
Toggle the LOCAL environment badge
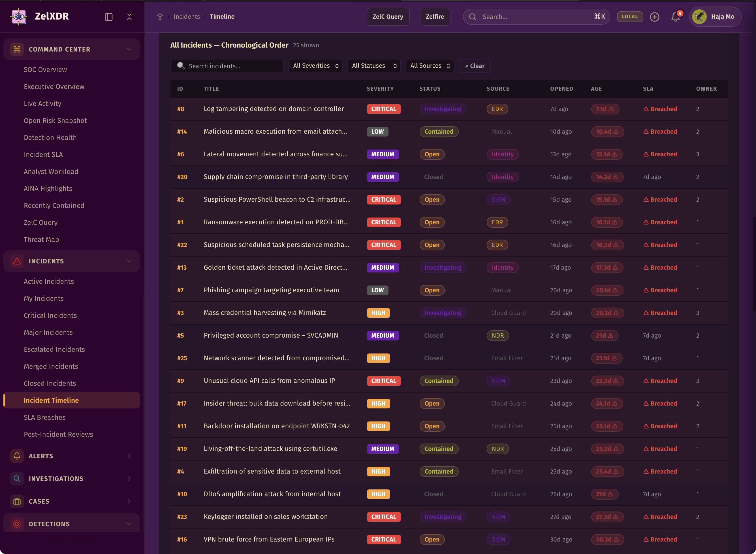point(630,16)
